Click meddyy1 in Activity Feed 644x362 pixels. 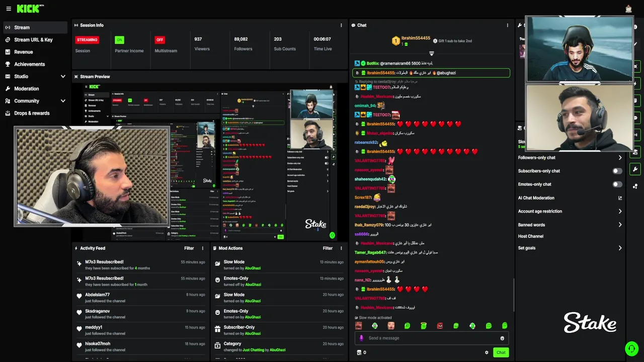click(x=94, y=327)
